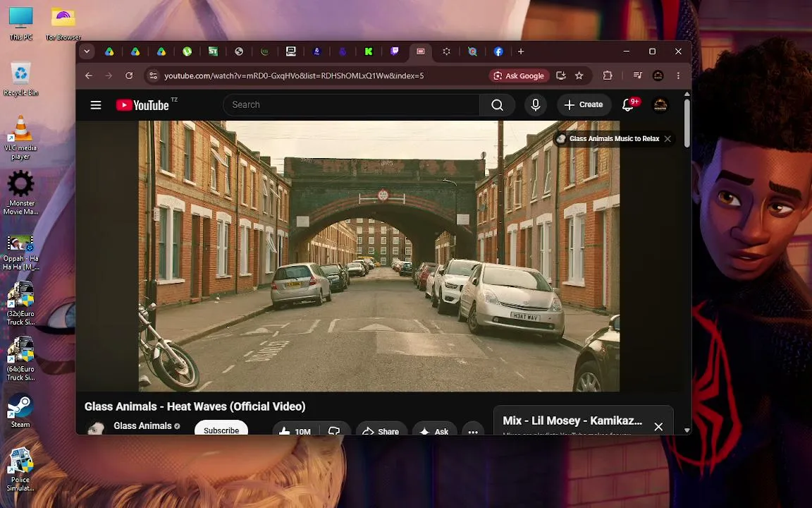Image resolution: width=812 pixels, height=508 pixels.
Task: Open YouTube notifications bell
Action: 628,105
